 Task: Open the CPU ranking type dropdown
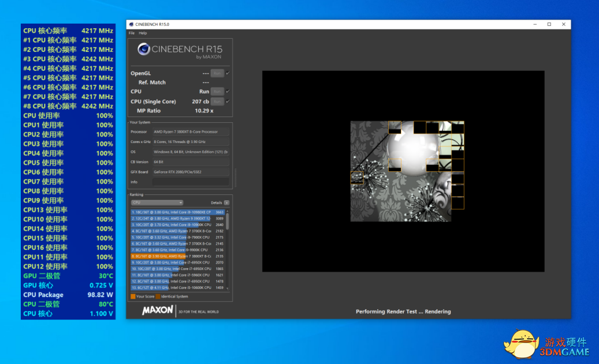157,202
